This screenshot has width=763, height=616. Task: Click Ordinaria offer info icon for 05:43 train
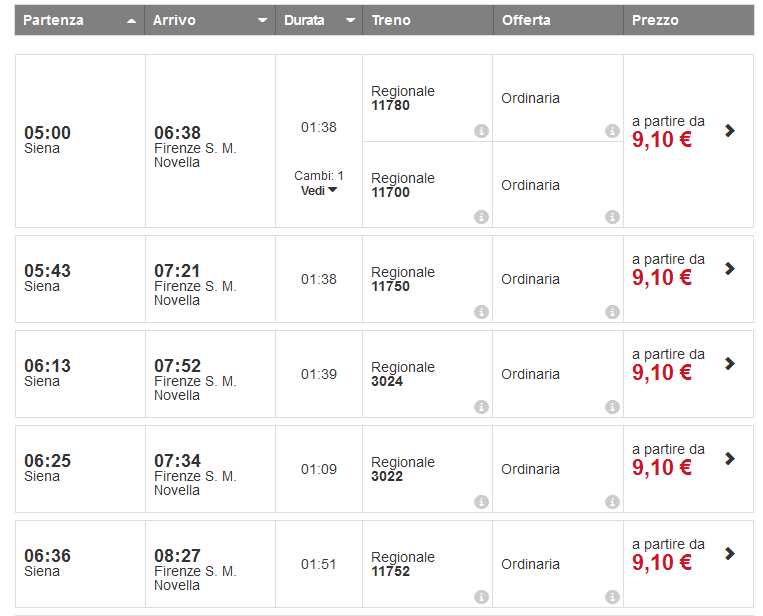click(612, 312)
